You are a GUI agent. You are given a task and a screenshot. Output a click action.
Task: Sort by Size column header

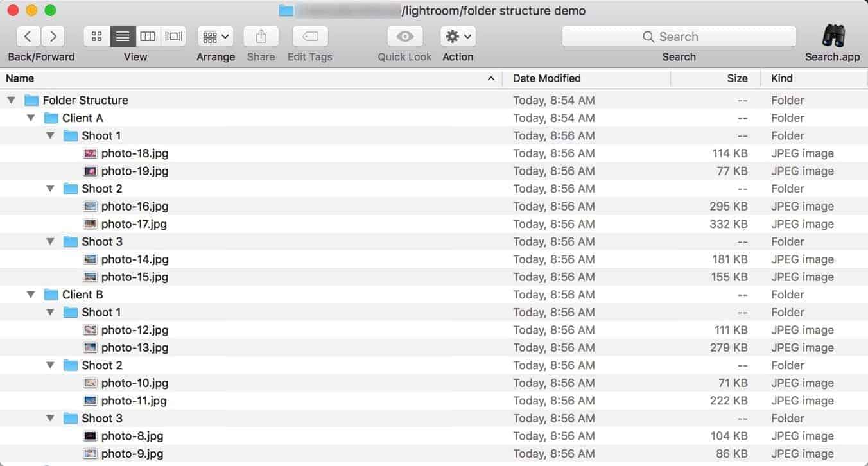point(716,78)
